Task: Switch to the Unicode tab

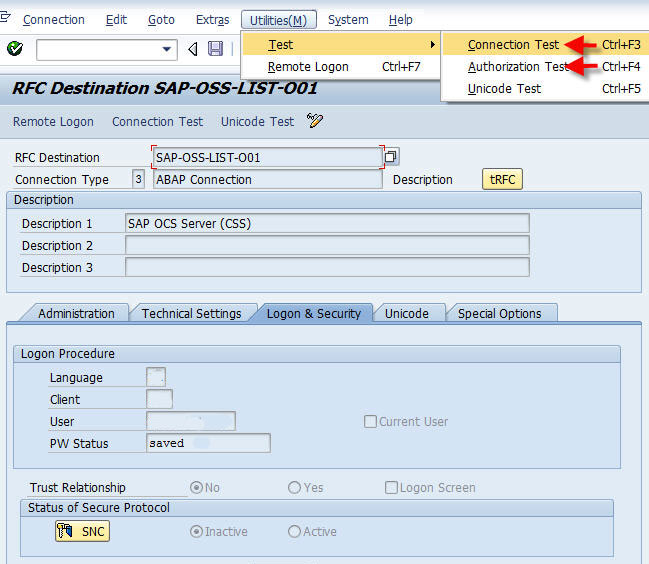Action: coord(406,313)
